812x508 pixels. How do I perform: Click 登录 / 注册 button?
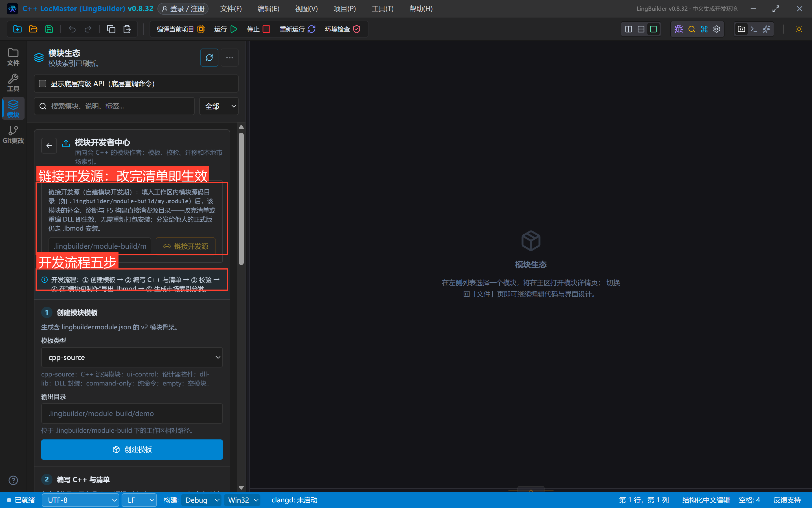pyautogui.click(x=183, y=9)
